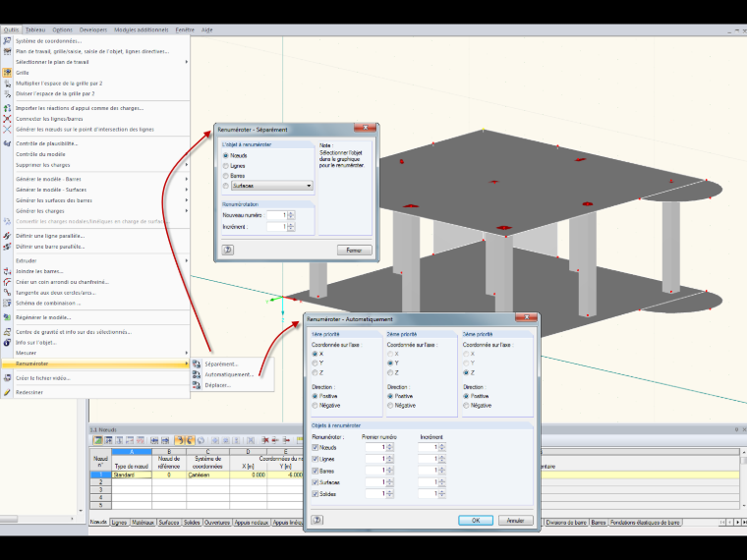747x560 pixels.
Task: Uncheck the Solides checkbox in Objets à renuméroter
Action: (315, 494)
